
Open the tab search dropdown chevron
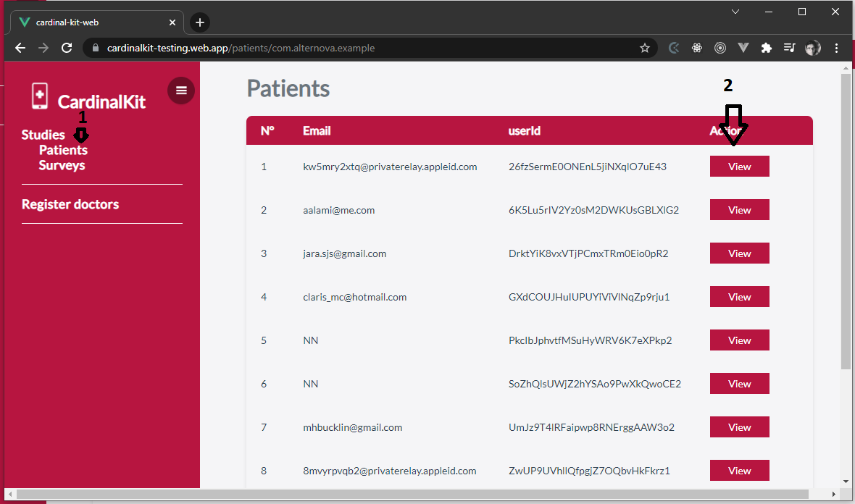735,12
